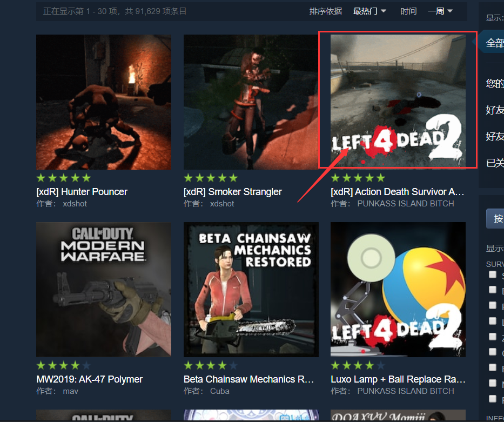Click the MW2019: AK-47 Polymer title

89,379
